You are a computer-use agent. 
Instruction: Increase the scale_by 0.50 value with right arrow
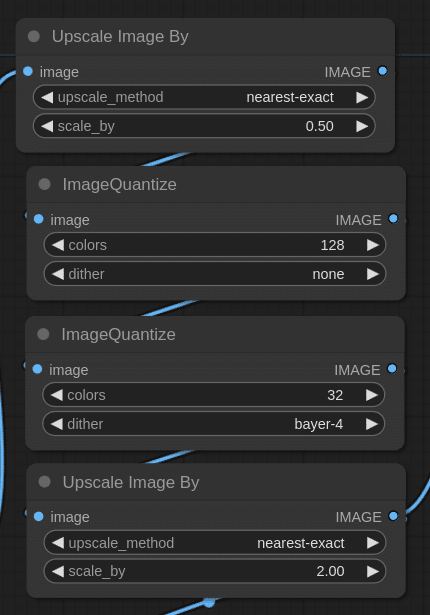(362, 126)
